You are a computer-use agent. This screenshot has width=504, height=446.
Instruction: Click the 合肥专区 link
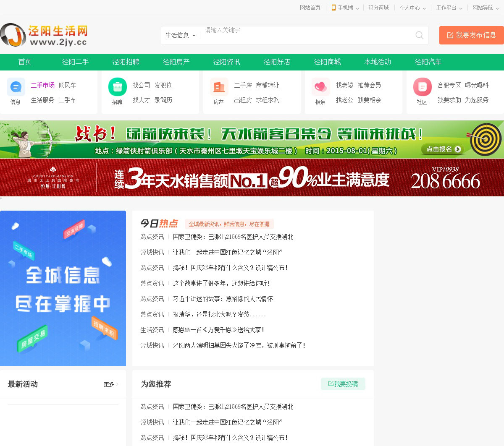pyautogui.click(x=449, y=85)
